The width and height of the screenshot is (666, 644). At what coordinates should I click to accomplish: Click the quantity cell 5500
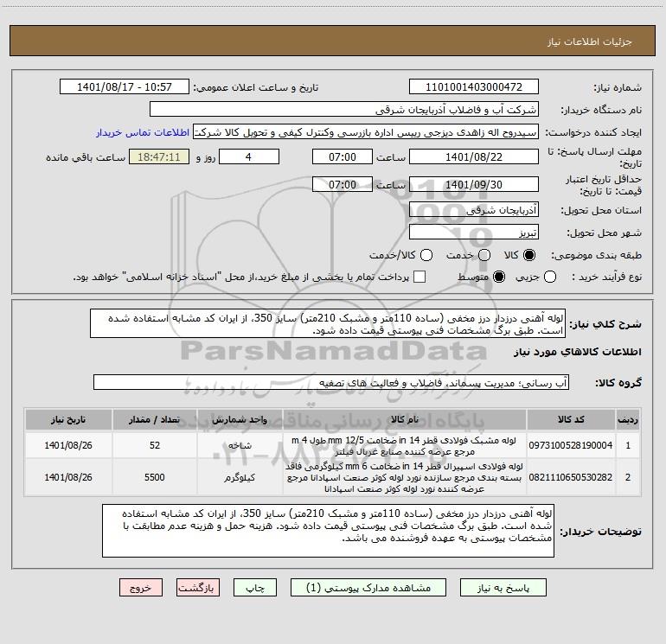tap(155, 477)
